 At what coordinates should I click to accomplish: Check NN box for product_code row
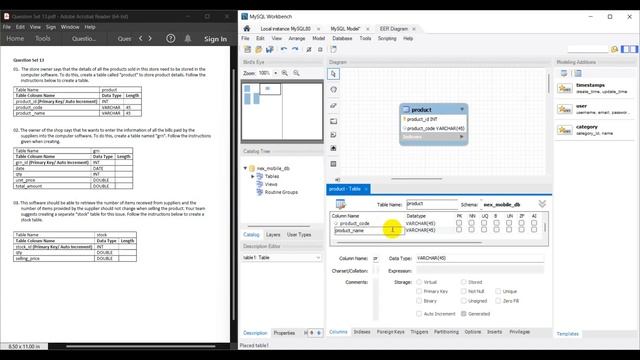point(471,223)
